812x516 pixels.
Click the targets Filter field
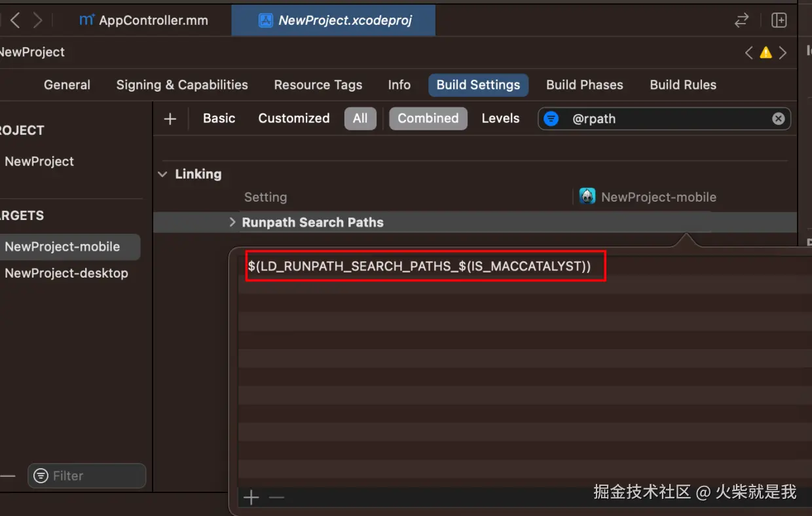pyautogui.click(x=86, y=476)
